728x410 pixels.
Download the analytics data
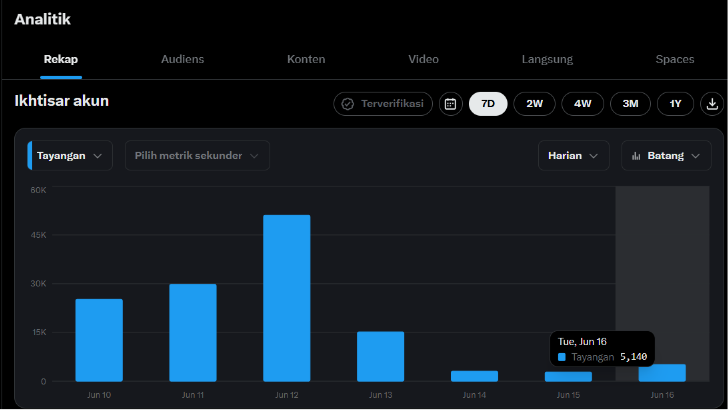click(x=712, y=104)
